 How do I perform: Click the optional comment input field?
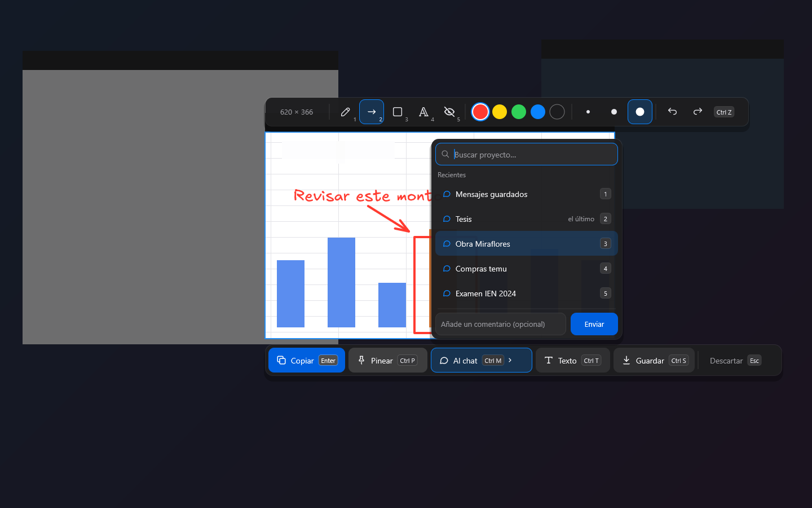tap(501, 324)
